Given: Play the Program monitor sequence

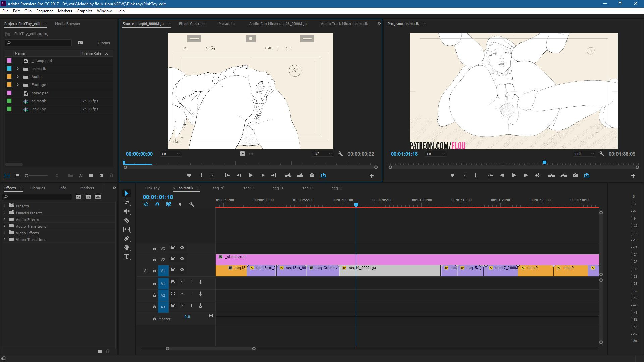Looking at the screenshot, I should tap(514, 175).
